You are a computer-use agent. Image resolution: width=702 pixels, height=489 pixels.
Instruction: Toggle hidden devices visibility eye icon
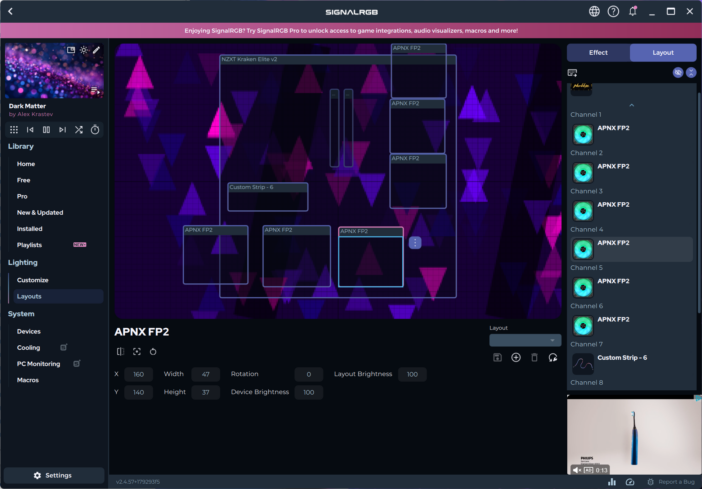[x=678, y=73]
